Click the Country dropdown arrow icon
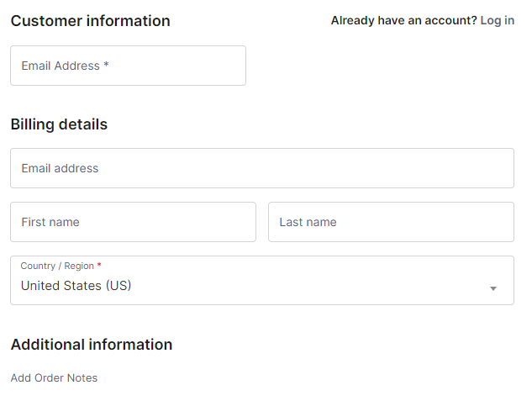This screenshot has width=532, height=401. point(493,288)
